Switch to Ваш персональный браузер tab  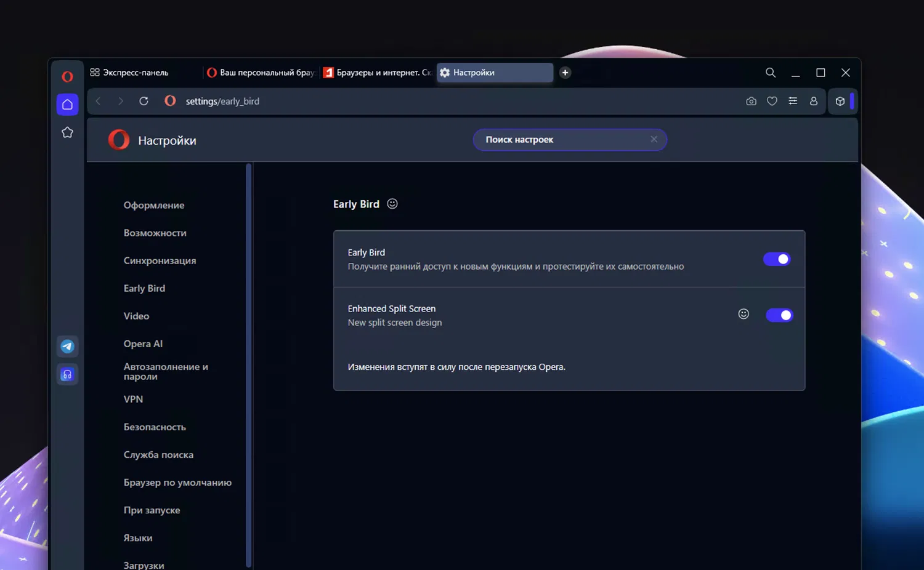pos(261,73)
